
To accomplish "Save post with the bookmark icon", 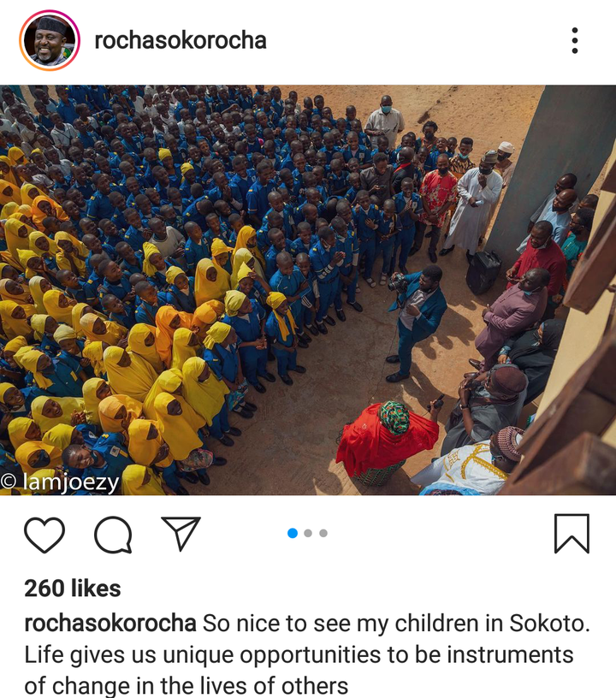I will coord(572,533).
